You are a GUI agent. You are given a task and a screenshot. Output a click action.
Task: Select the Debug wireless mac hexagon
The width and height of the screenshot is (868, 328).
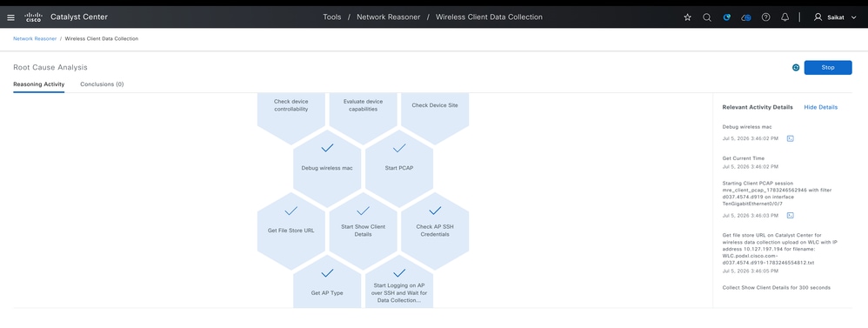(x=327, y=169)
